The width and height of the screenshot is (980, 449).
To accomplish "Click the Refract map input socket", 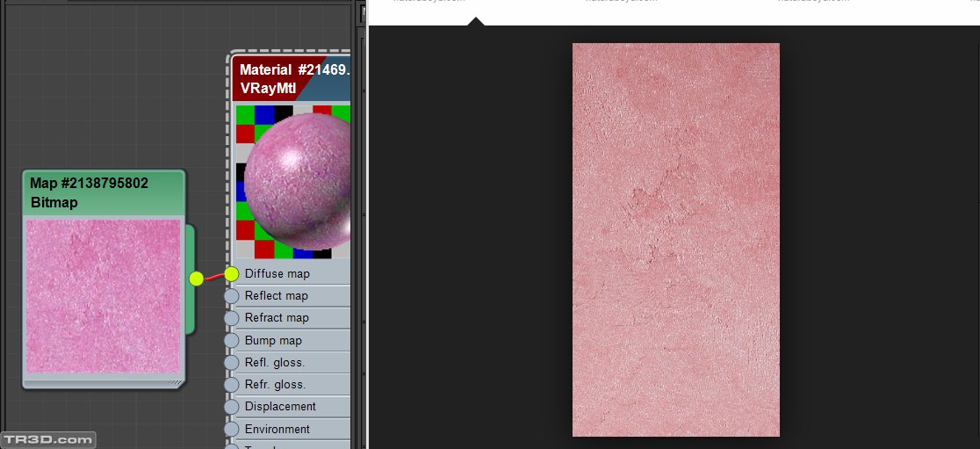I will (x=231, y=318).
